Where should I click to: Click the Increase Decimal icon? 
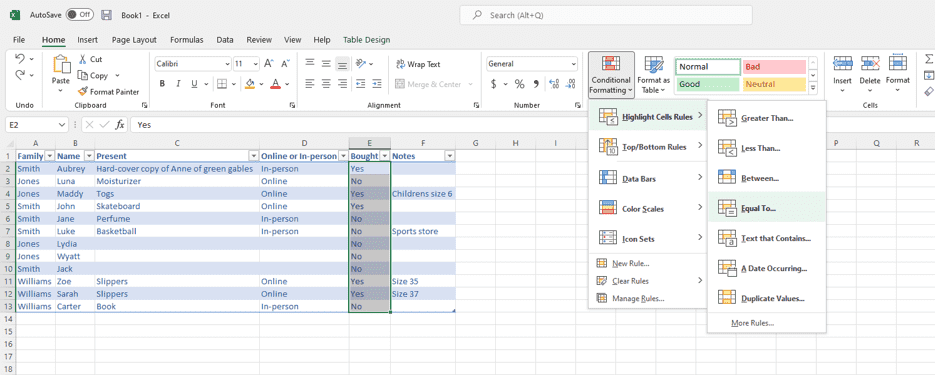[554, 84]
